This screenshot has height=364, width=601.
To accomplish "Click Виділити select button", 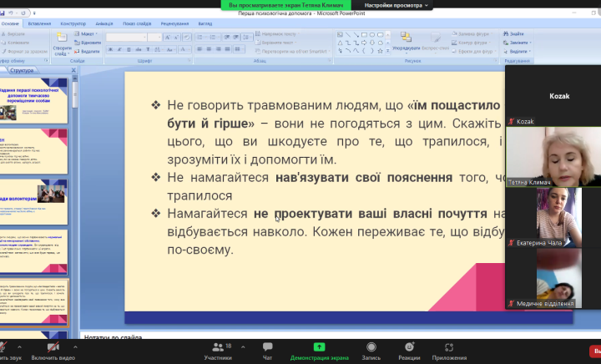I will click(517, 51).
